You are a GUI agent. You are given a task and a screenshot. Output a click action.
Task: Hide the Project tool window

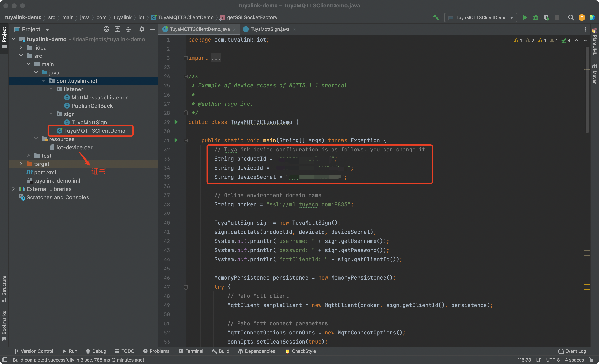click(152, 29)
